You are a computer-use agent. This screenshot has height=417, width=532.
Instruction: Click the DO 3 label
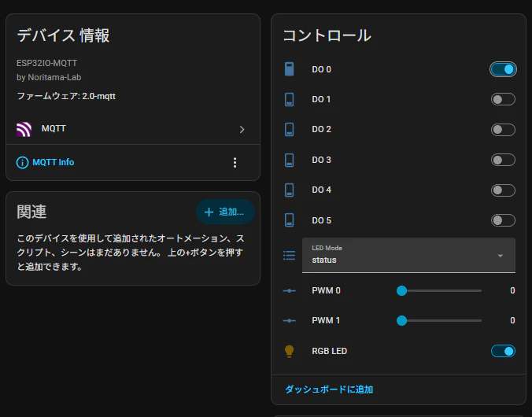coord(321,160)
